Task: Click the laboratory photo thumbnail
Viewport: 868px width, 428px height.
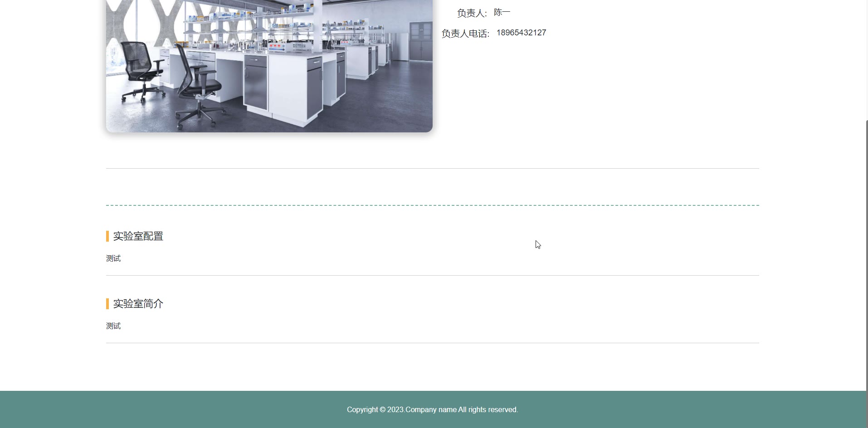Action: point(269,66)
